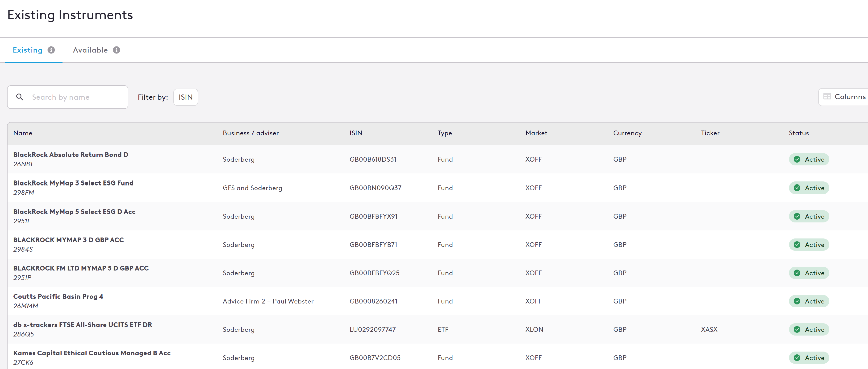Sort by Business / adviser column header

click(x=251, y=133)
